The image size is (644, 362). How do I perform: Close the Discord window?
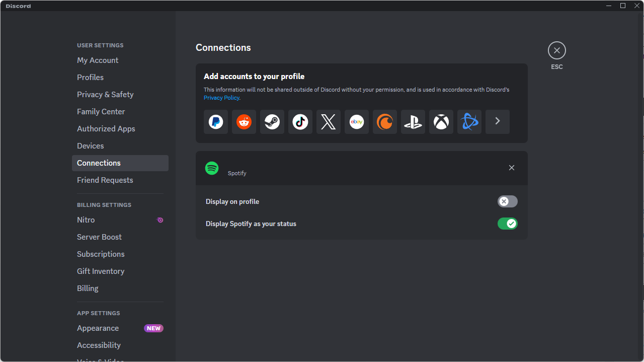[x=637, y=6]
